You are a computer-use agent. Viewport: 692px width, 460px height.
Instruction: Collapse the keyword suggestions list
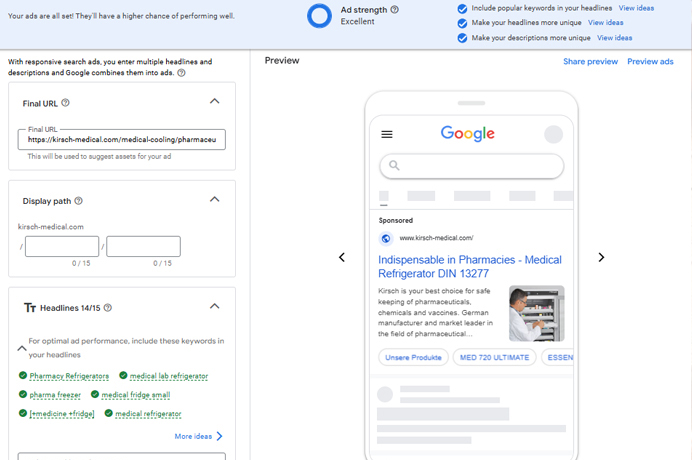click(20, 348)
